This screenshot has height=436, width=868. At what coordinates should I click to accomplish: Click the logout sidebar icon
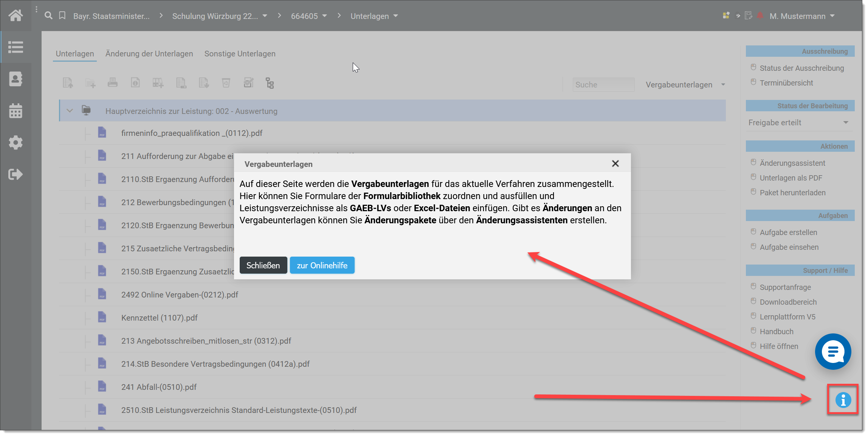(x=15, y=174)
